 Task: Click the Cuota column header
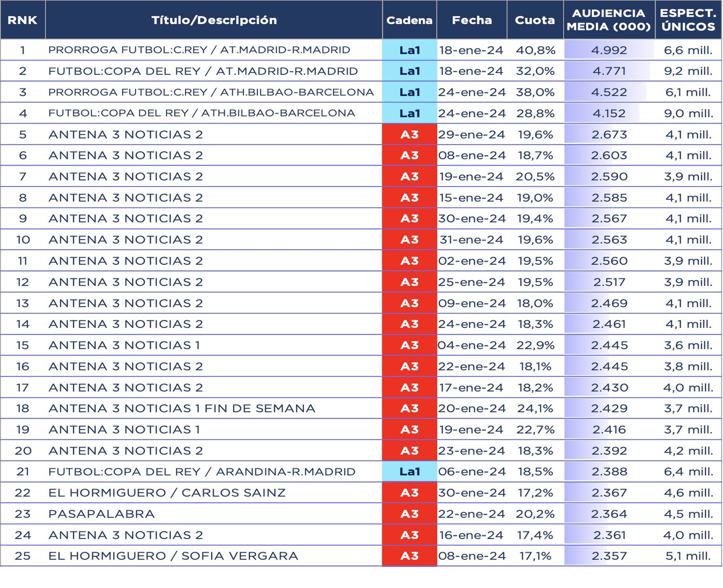(x=535, y=20)
